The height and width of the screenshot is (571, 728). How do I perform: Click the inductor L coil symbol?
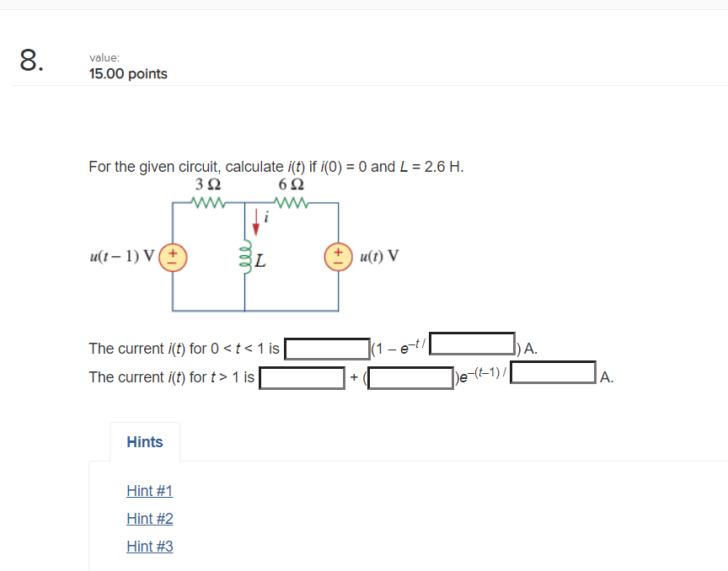244,258
